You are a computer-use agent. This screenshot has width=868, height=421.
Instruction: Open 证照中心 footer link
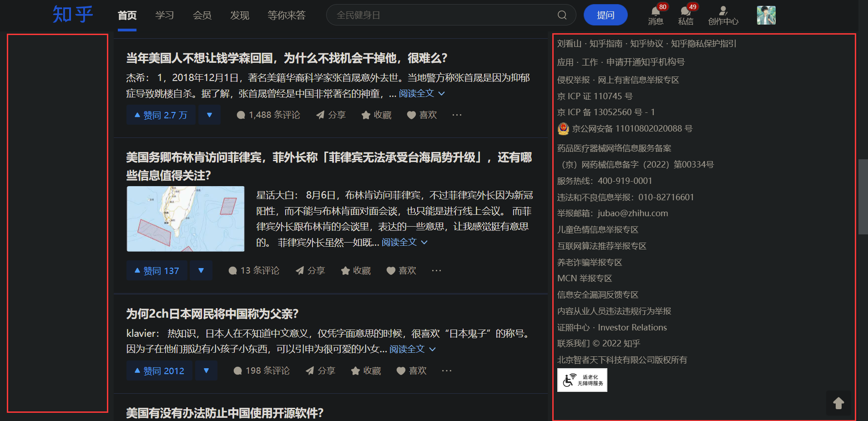coord(573,328)
